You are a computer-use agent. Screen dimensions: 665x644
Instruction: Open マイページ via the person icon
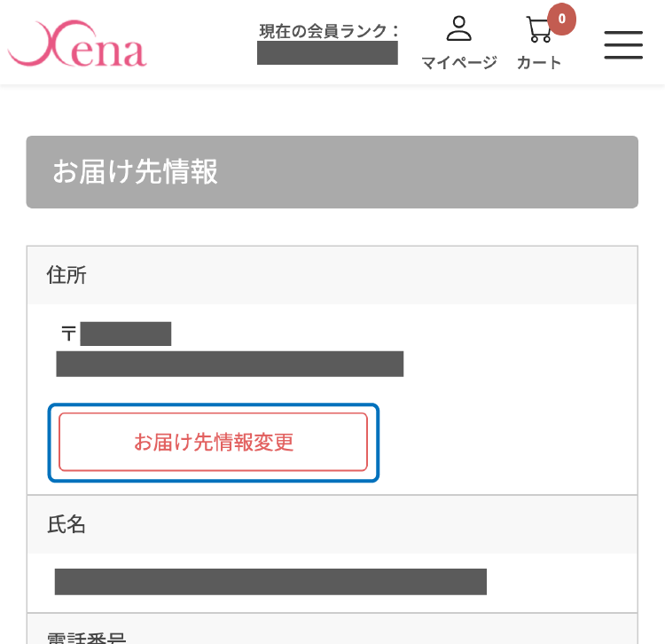(458, 28)
